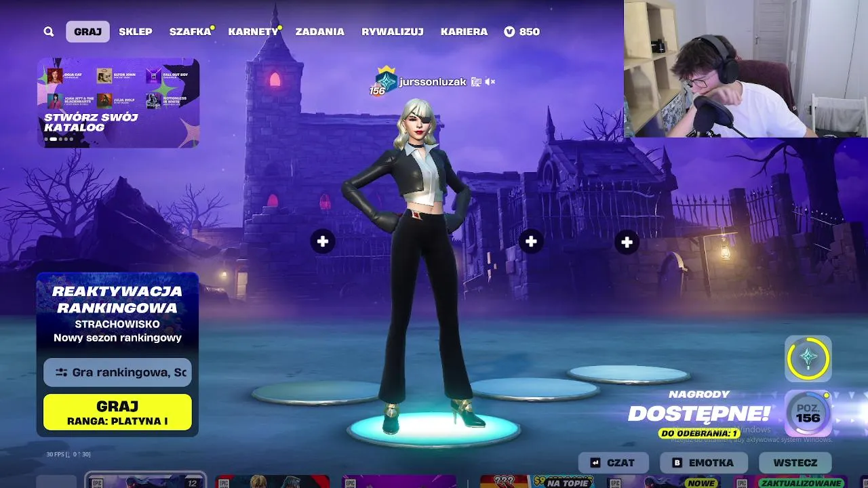Viewport: 868px width, 488px height.
Task: Open the EMOTKA button
Action: pos(704,463)
